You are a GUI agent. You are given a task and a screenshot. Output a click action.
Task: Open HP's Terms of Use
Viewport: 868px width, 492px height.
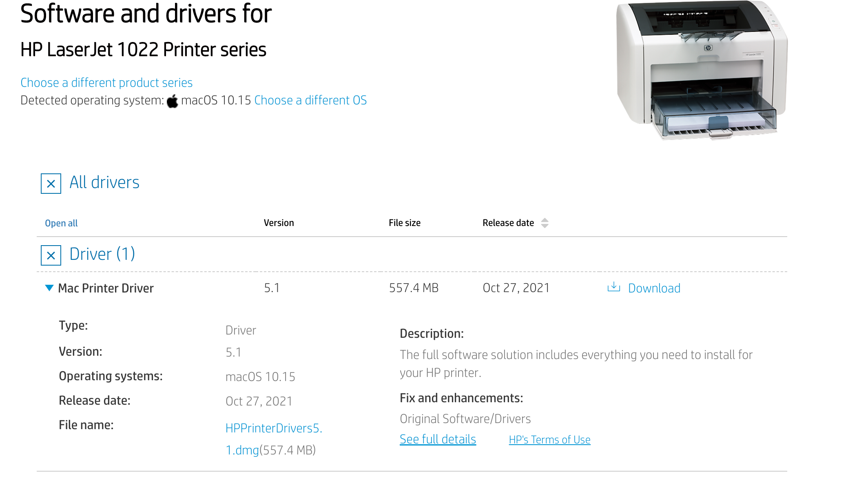549,440
